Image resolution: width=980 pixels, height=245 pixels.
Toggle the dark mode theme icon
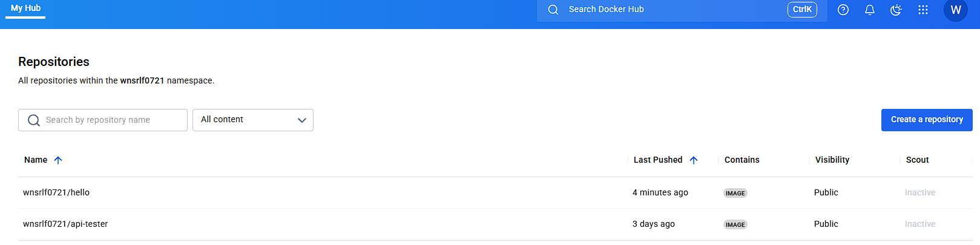tap(896, 10)
